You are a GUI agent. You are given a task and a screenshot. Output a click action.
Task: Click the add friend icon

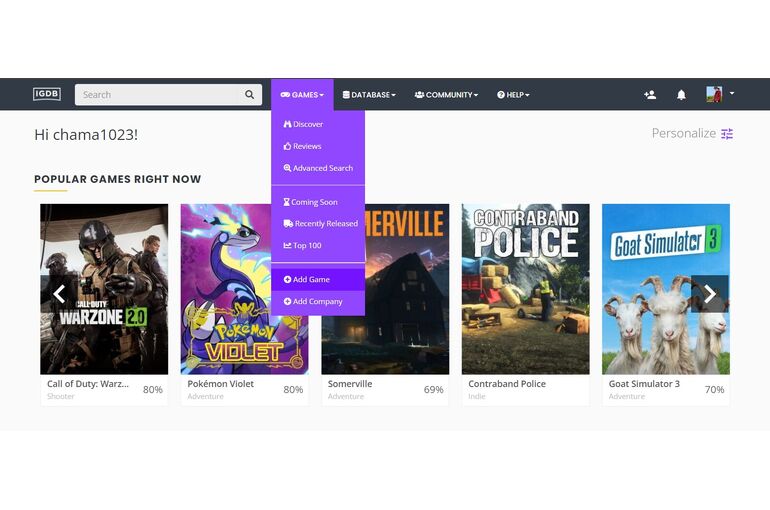(x=650, y=95)
